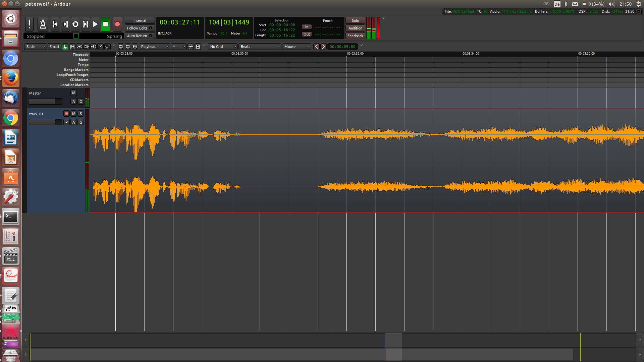This screenshot has width=644, height=362.
Task: Click the Solo button
Action: (x=355, y=20)
